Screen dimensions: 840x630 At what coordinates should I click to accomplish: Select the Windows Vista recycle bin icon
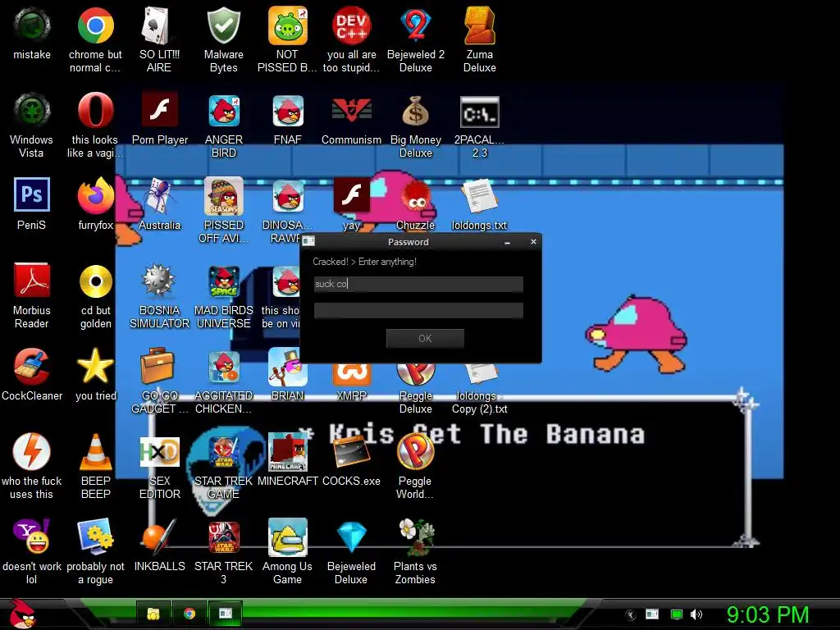coord(32,111)
